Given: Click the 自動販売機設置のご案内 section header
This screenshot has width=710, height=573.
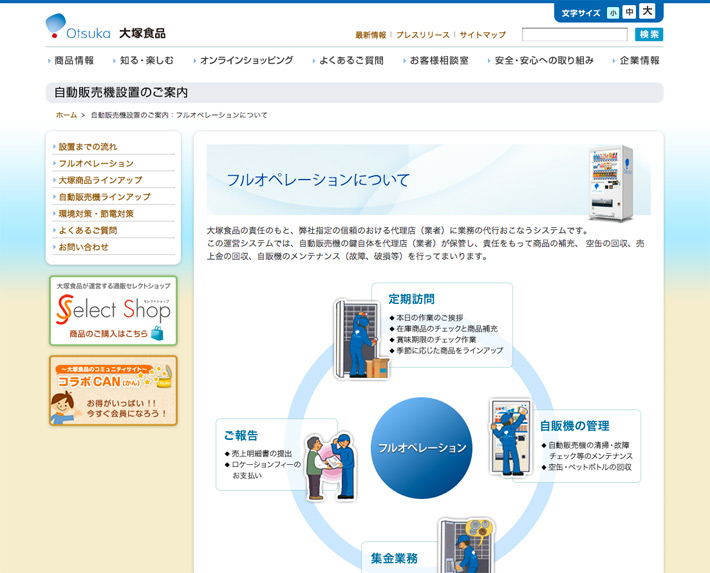Looking at the screenshot, I should (x=121, y=92).
